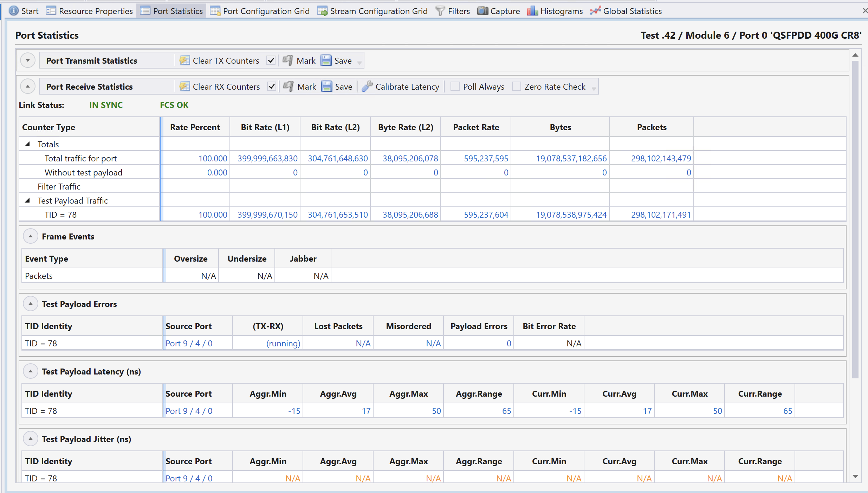Viewport: 868px width, 493px height.
Task: Click the Mark flag icon in Receive Statistics
Action: [289, 87]
